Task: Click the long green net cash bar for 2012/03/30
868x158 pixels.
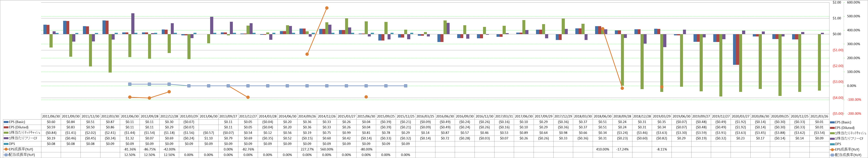Action: pyautogui.click(x=110, y=53)
